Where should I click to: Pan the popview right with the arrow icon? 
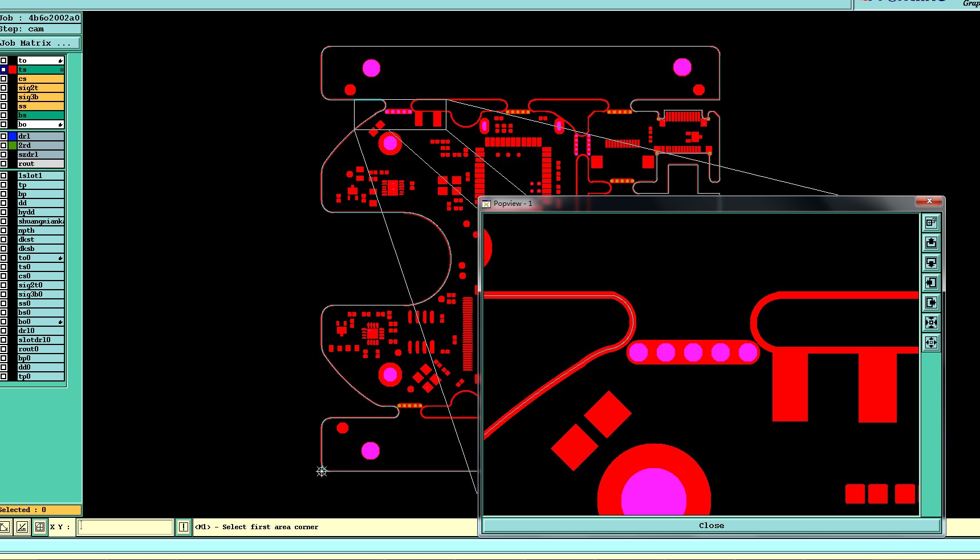pos(931,302)
